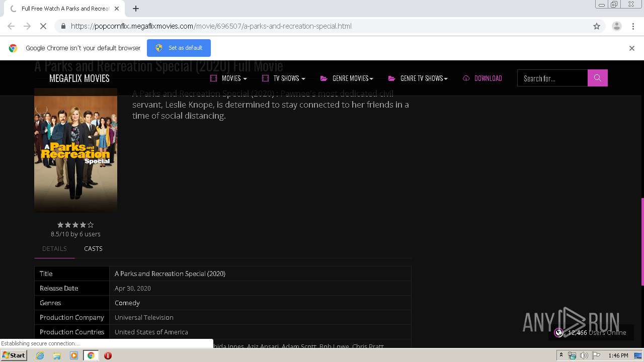This screenshot has height=362, width=644.
Task: Expand the GENRE TV SHOWS dropdown
Action: (418, 78)
